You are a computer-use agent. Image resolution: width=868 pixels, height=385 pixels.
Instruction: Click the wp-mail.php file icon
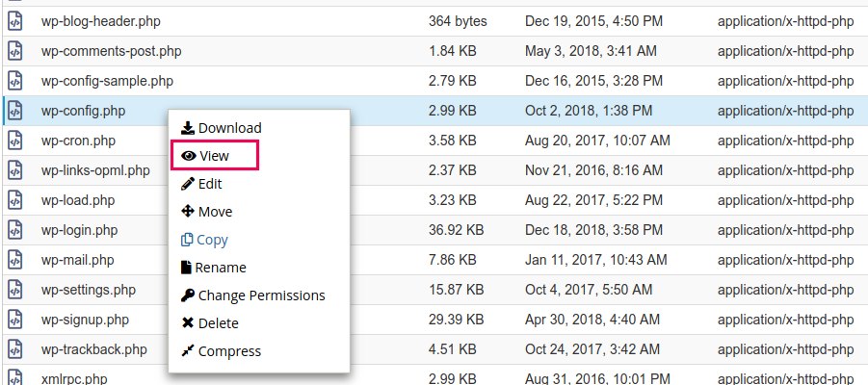pos(14,260)
